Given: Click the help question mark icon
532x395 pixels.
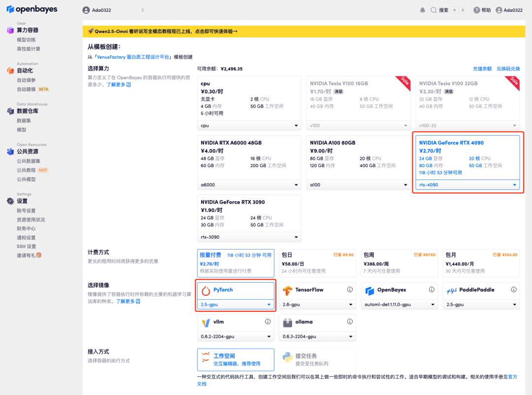Looking at the screenshot, I should click(476, 10).
